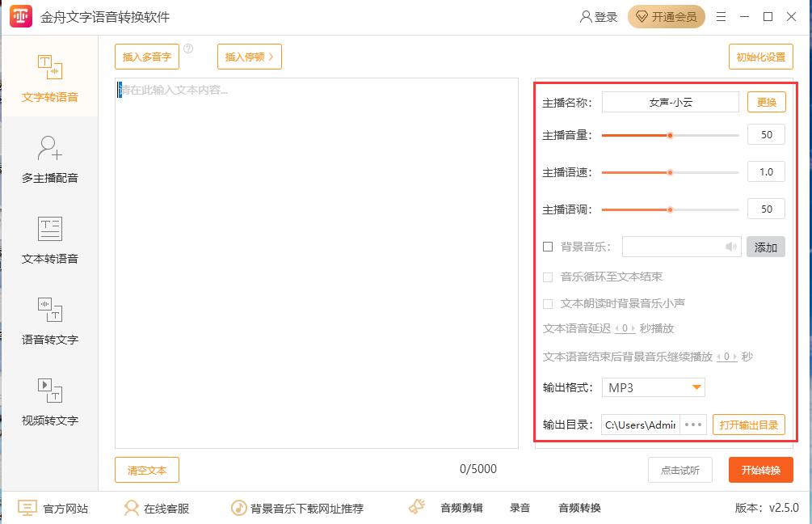Click the 更换 voice change button

tap(766, 102)
